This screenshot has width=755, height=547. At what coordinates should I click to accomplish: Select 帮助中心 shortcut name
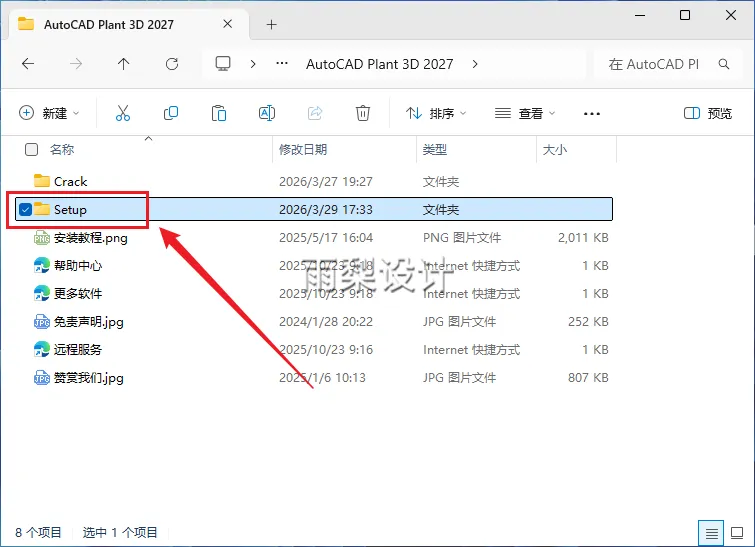pos(78,265)
